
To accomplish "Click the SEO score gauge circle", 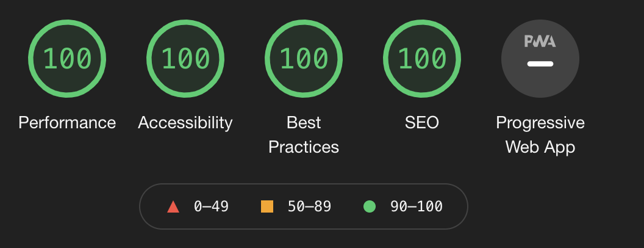I will coord(422,59).
